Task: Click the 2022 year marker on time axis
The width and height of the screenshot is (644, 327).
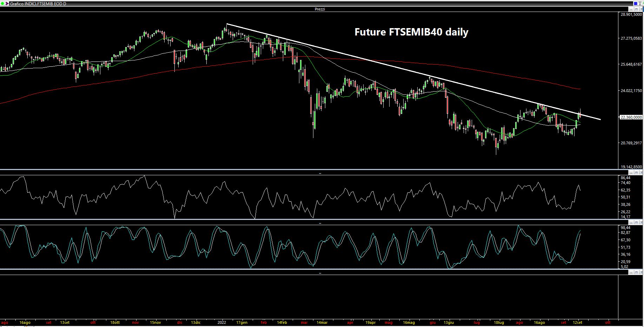Action: (x=222, y=322)
